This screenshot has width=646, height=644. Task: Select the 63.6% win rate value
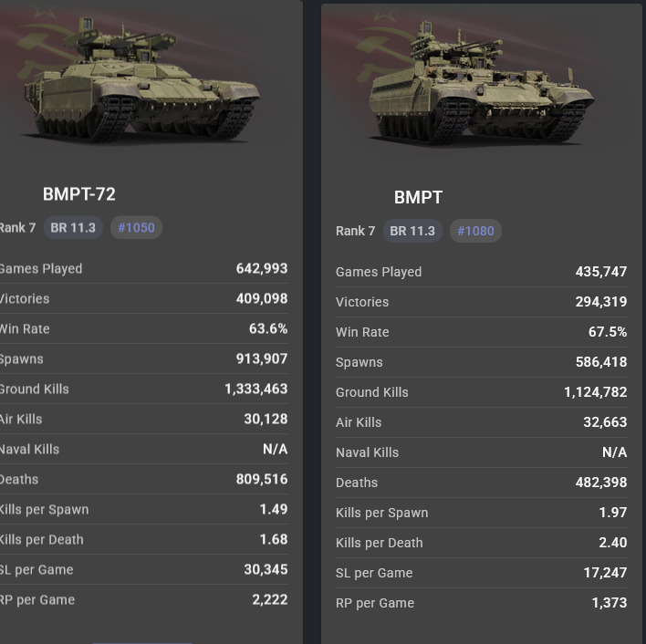(268, 328)
